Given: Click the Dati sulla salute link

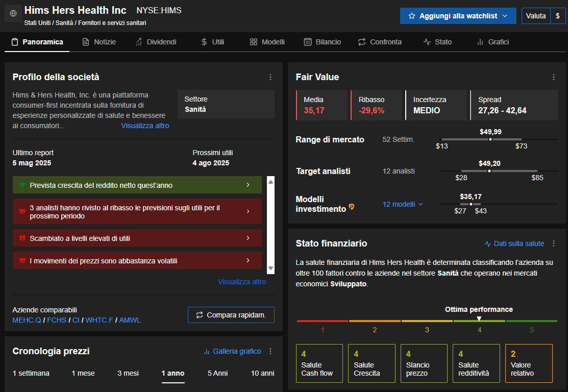Looking at the screenshot, I should [518, 244].
